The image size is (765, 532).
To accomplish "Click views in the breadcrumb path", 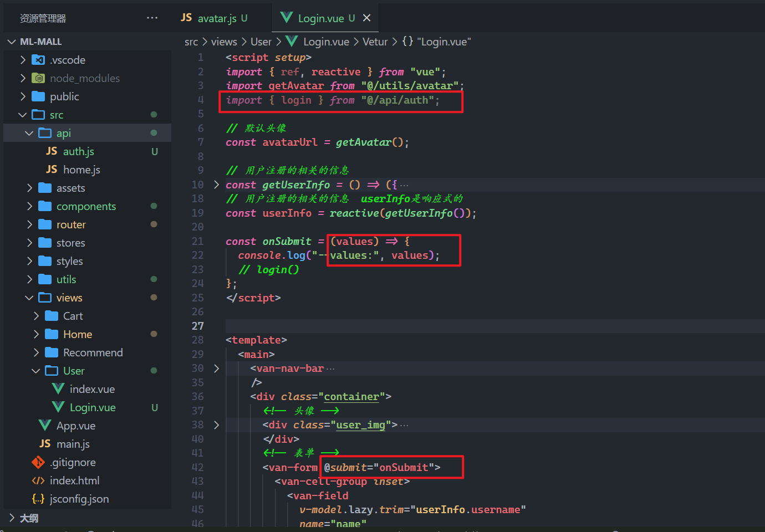I will 224,42.
